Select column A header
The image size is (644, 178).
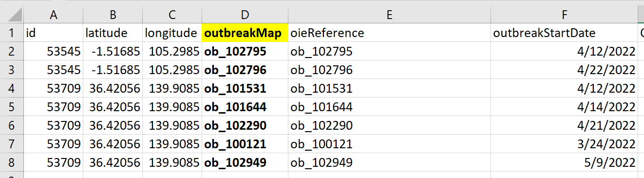[x=54, y=15]
